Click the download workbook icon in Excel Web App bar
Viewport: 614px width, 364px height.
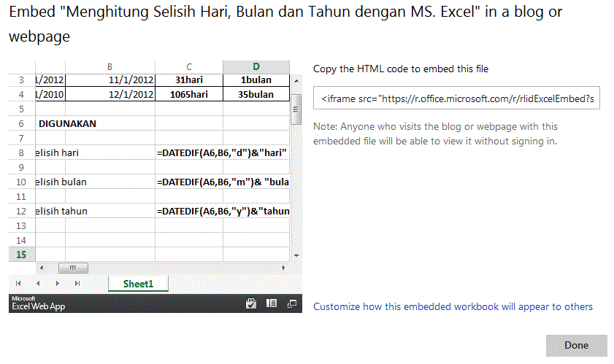point(251,303)
